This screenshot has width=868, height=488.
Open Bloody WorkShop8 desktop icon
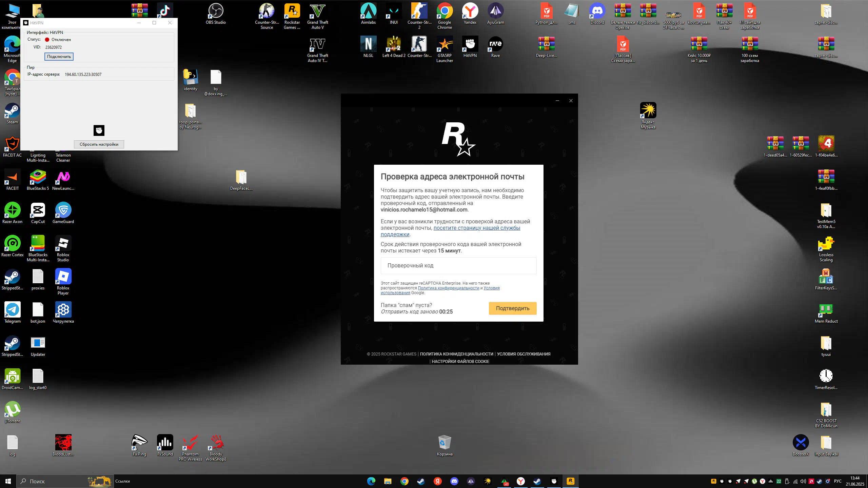(216, 448)
